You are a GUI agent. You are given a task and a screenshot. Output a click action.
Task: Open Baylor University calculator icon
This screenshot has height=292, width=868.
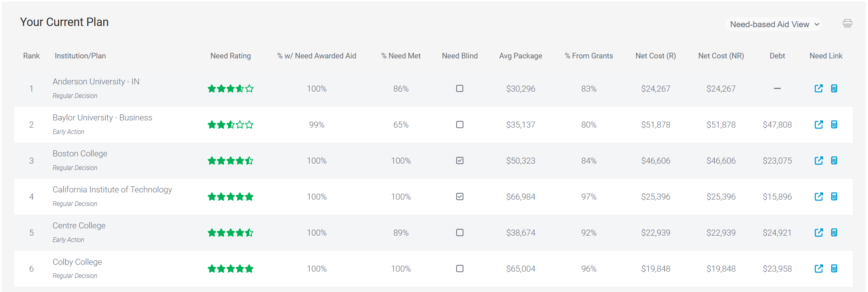(x=834, y=124)
